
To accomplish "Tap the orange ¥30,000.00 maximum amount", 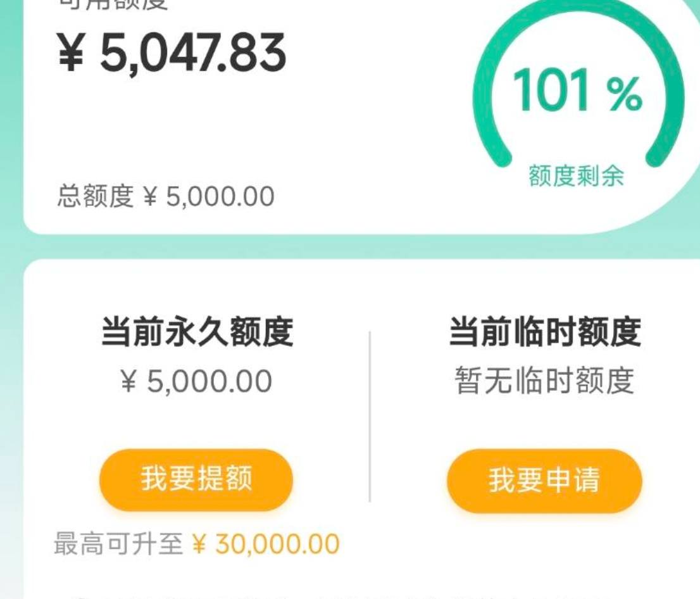I will [266, 544].
